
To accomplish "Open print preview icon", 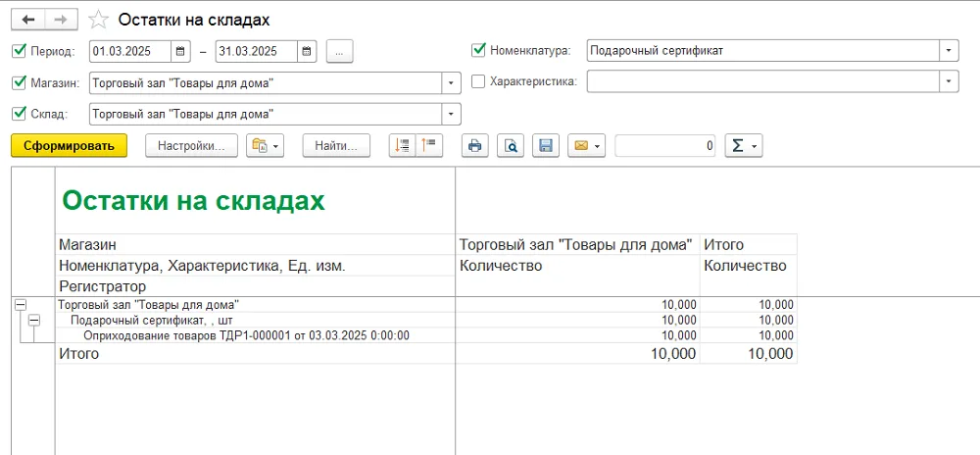I will [510, 146].
